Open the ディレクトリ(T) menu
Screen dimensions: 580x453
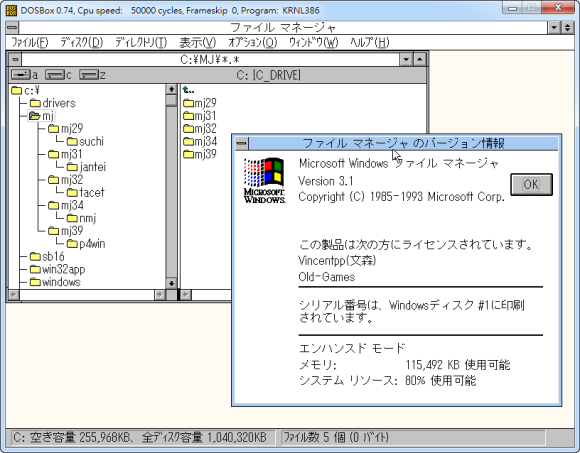point(141,43)
